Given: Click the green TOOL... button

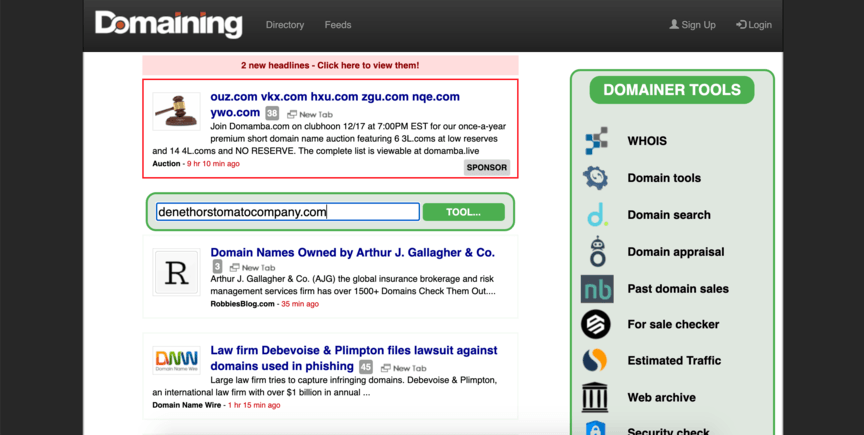Looking at the screenshot, I should point(463,212).
